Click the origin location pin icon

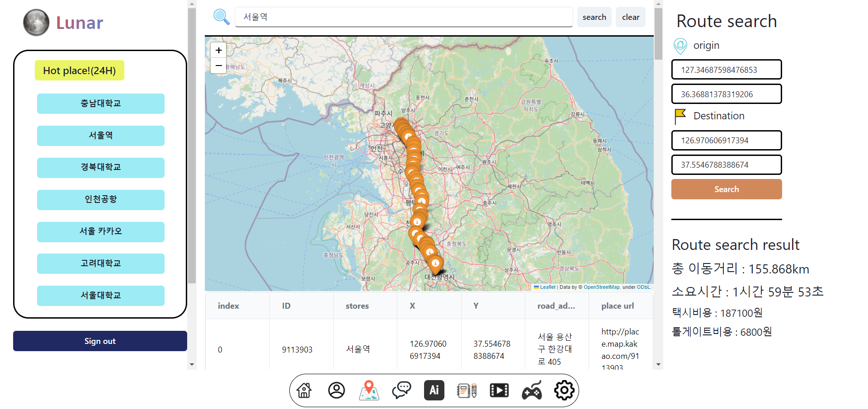(680, 46)
